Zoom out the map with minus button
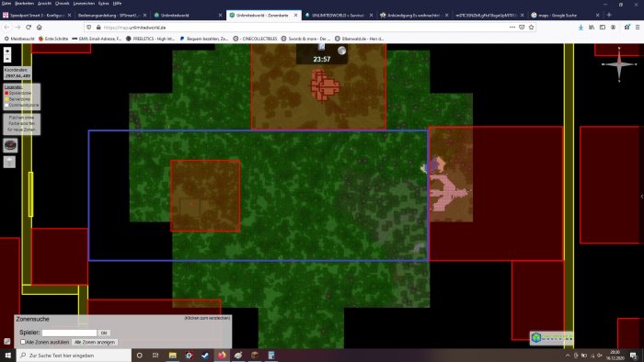Screen dimensions: 644x362 7,59
